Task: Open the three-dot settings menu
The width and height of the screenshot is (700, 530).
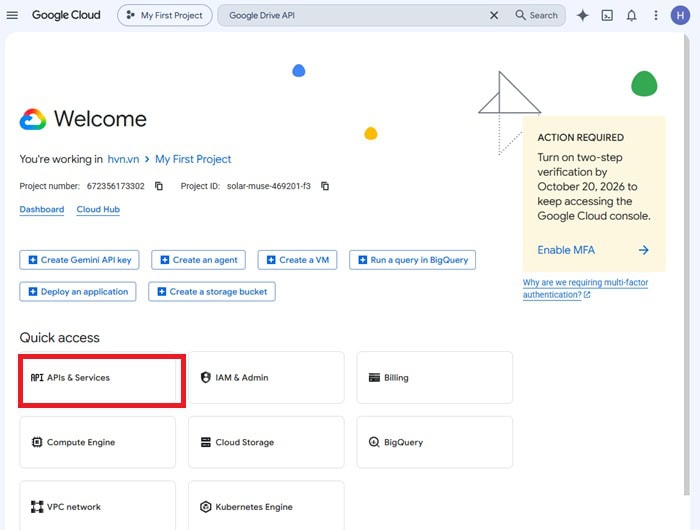Action: click(x=656, y=15)
